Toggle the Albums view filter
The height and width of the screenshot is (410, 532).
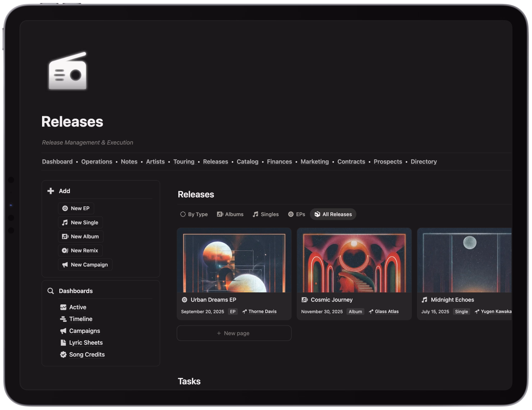point(230,214)
